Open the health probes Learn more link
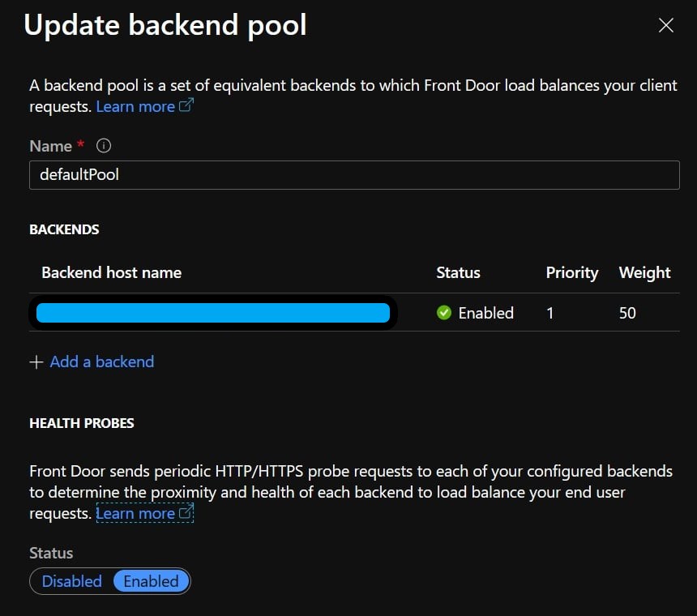The width and height of the screenshot is (697, 616). click(x=135, y=514)
